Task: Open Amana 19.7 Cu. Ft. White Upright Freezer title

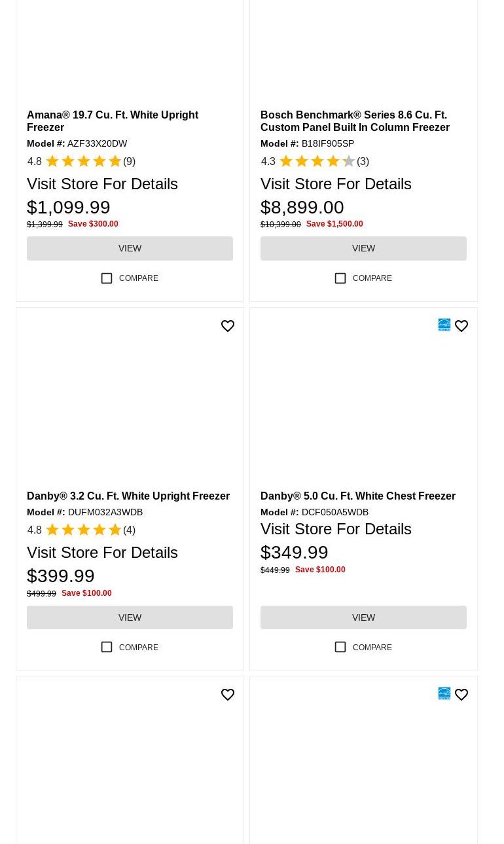Action: [113, 121]
